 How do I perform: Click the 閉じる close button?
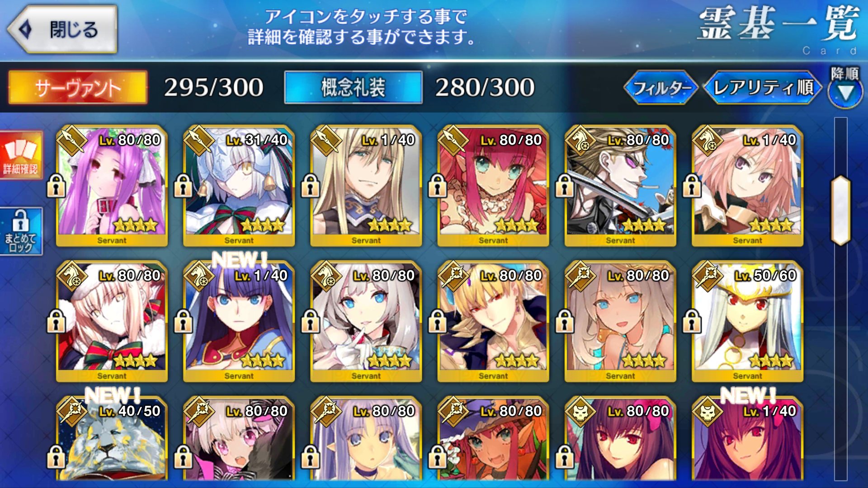tap(62, 30)
